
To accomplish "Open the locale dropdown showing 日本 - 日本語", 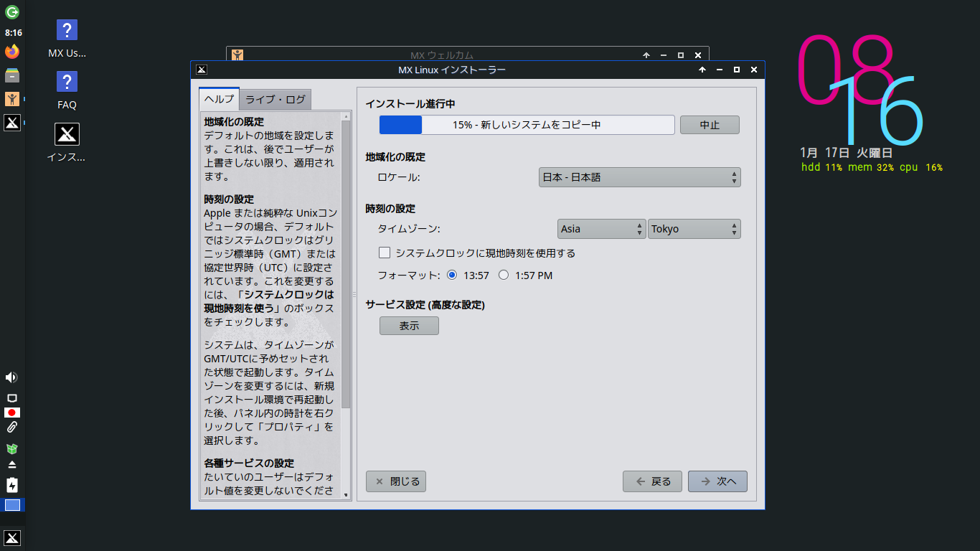I will (639, 177).
